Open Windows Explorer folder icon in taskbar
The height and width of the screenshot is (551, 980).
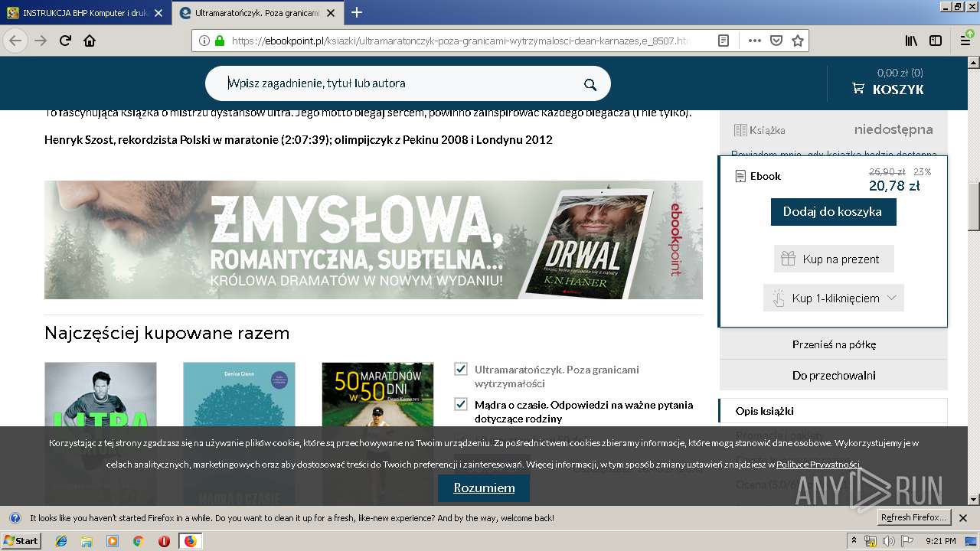pyautogui.click(x=87, y=541)
